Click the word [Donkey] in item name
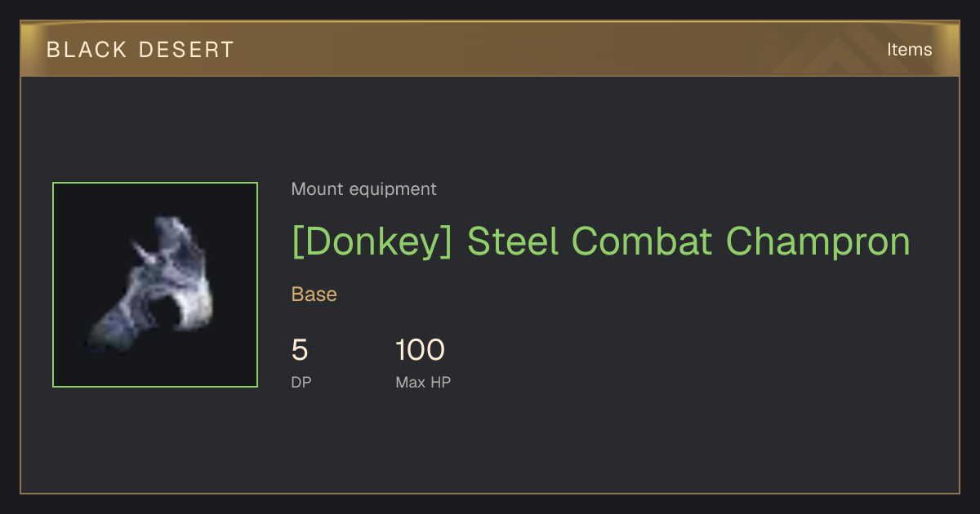Screen dimensions: 980x514 coord(372,241)
